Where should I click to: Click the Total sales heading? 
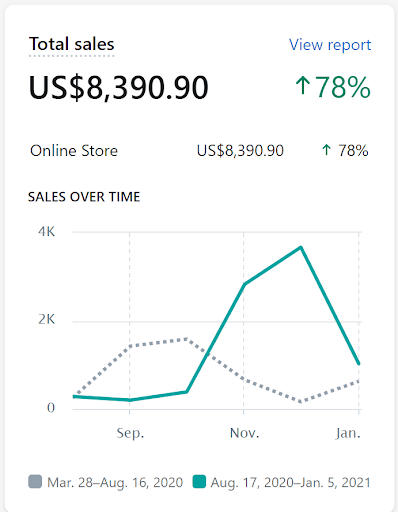tap(72, 44)
